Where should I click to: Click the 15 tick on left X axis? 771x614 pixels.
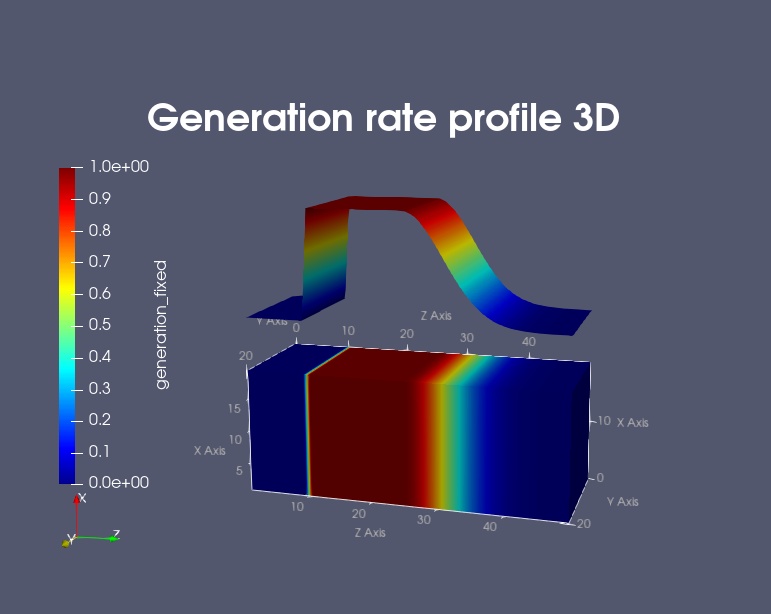pyautogui.click(x=235, y=409)
